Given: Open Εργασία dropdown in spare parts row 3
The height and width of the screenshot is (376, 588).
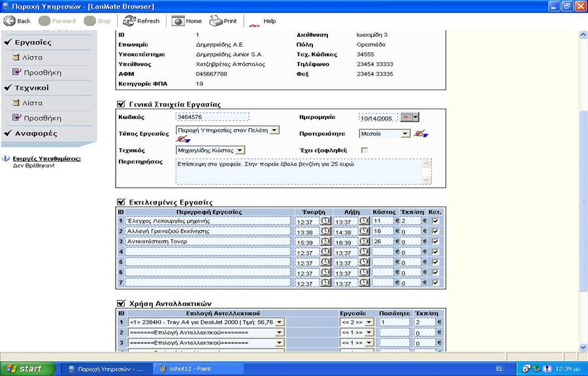Looking at the screenshot, I should tap(357, 343).
